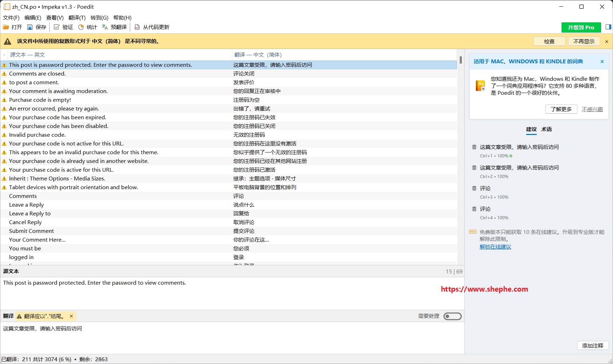Click the Validate checkmark icon

click(57, 27)
